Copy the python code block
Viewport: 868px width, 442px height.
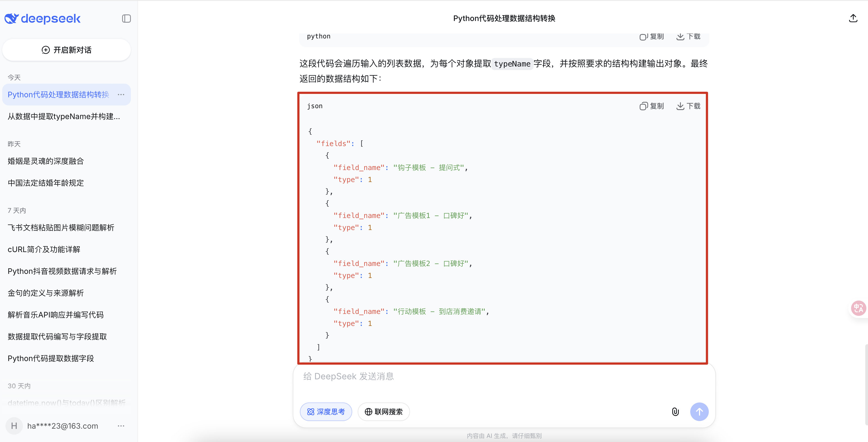(x=652, y=37)
